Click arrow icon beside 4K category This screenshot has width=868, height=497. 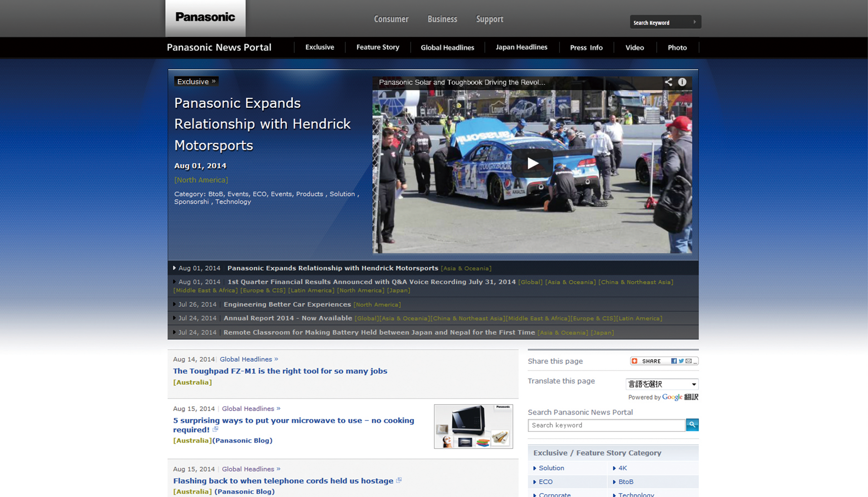pyautogui.click(x=614, y=468)
